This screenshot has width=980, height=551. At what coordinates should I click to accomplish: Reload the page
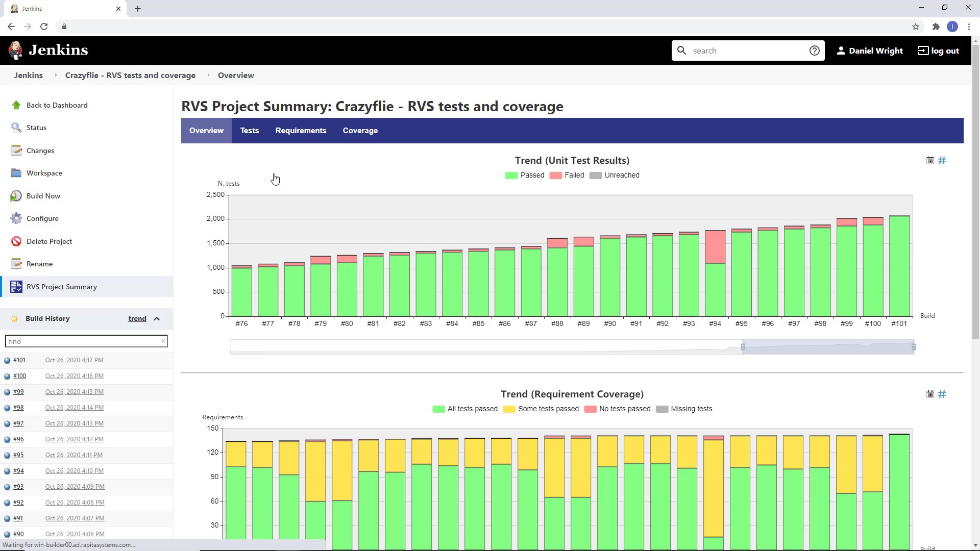[x=44, y=27]
